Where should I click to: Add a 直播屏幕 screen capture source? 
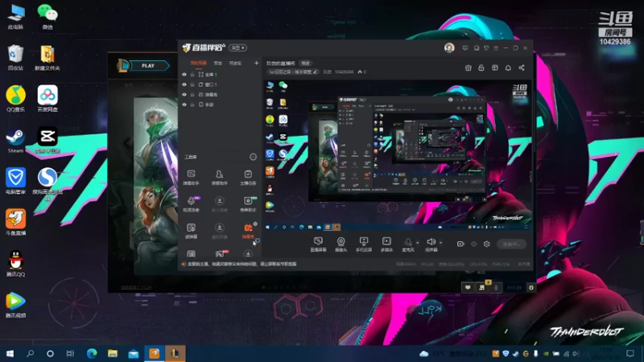pos(318,245)
